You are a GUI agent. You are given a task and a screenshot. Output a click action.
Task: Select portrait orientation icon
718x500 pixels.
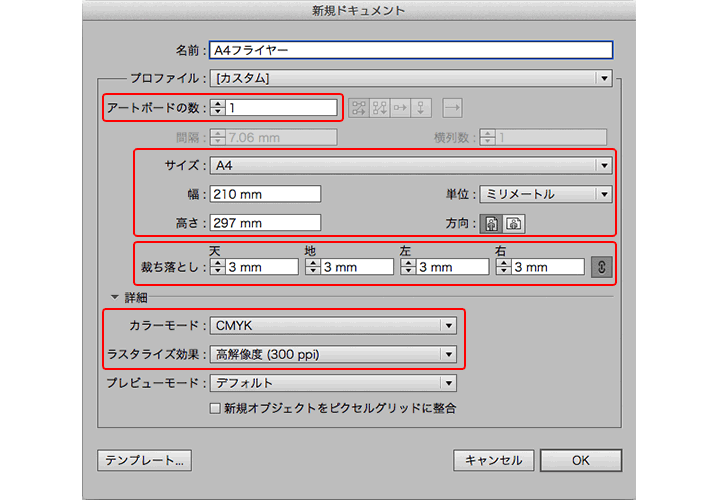[491, 223]
